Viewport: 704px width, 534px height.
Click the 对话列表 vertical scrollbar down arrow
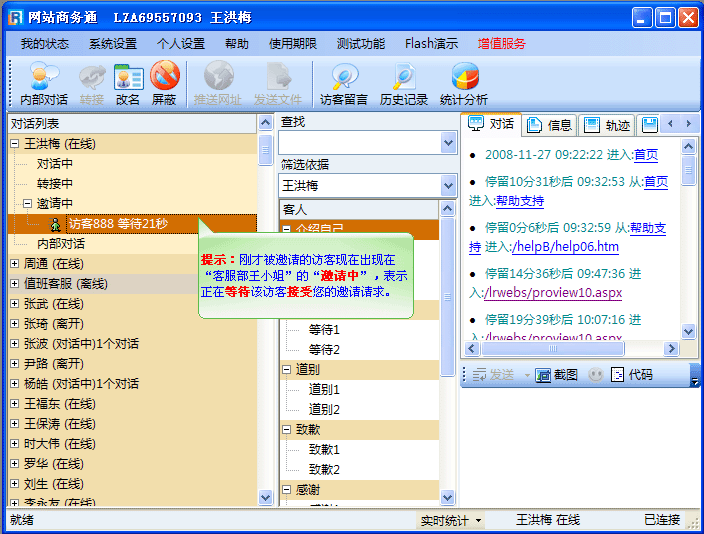(265, 497)
